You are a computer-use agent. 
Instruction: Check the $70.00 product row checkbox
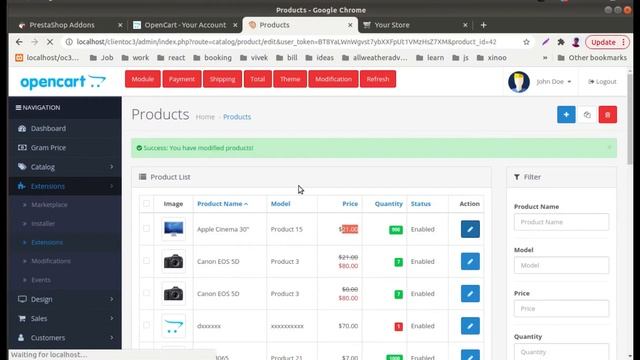[146, 325]
